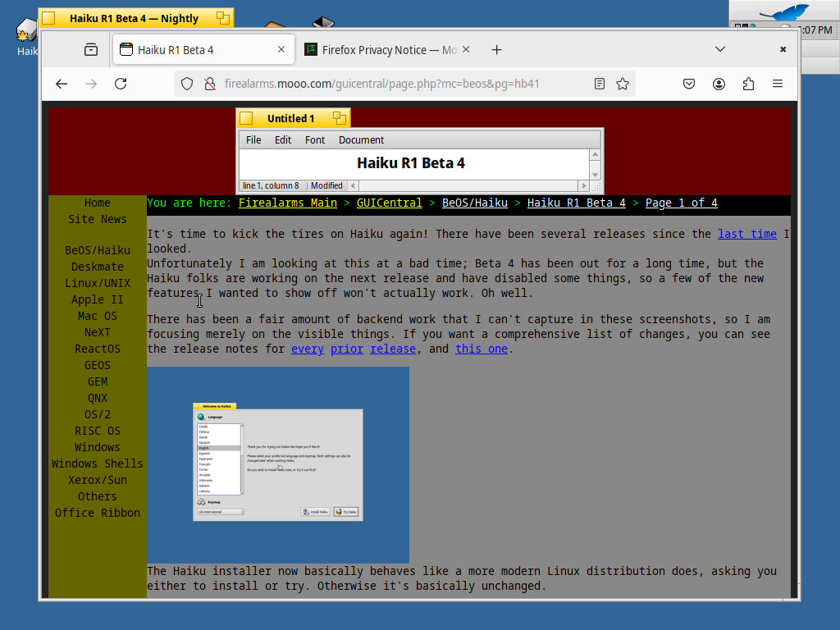This screenshot has height=630, width=840.
Task: Click the zoom box of the Nightly window tab
Action: (223, 18)
